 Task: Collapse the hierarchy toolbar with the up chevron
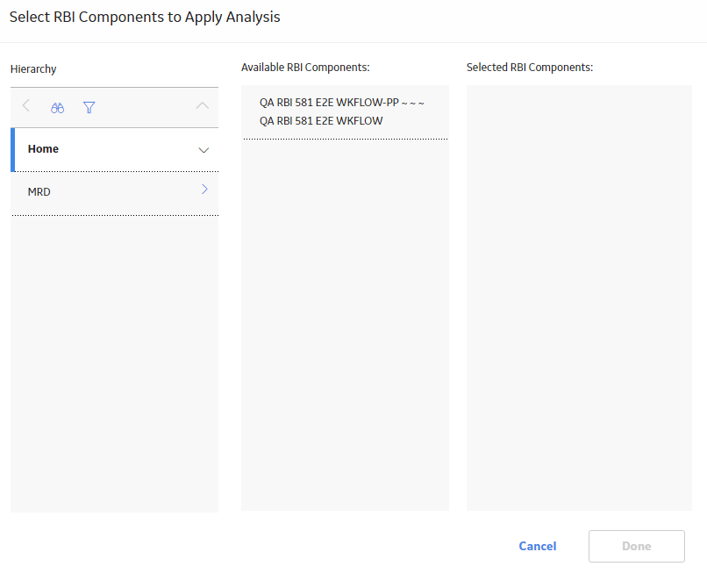pos(203,105)
